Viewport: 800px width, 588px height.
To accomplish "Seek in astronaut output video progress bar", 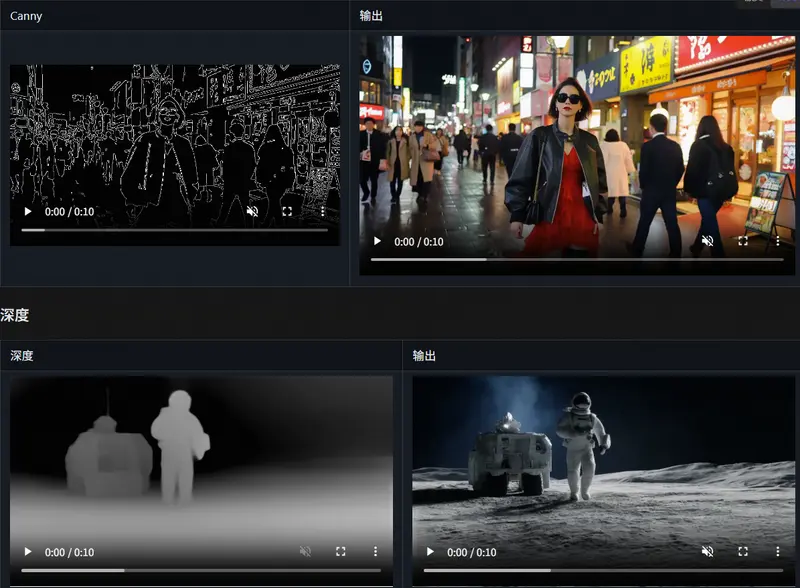I will [604, 570].
